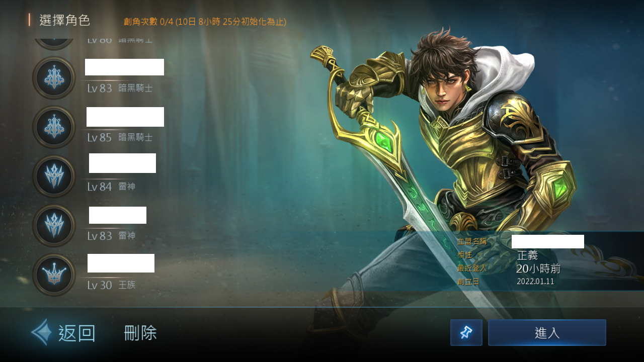Select the Lv 85 Dark Knight class emblem
This screenshot has width=644, height=362.
click(x=54, y=127)
